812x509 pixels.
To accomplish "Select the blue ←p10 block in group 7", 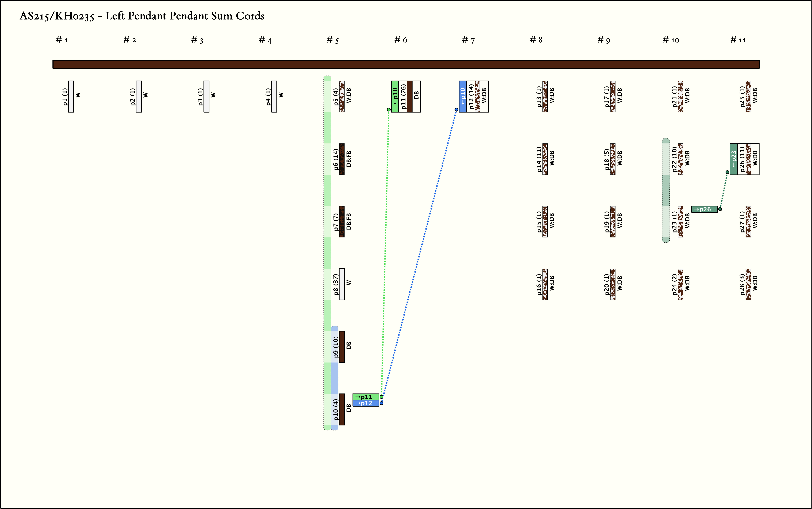I will coord(463,96).
